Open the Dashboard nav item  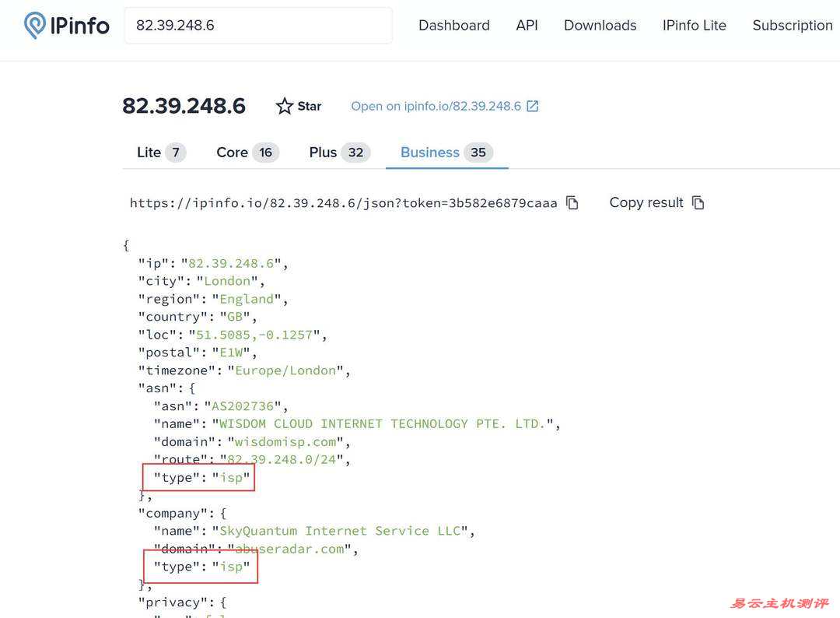[454, 26]
